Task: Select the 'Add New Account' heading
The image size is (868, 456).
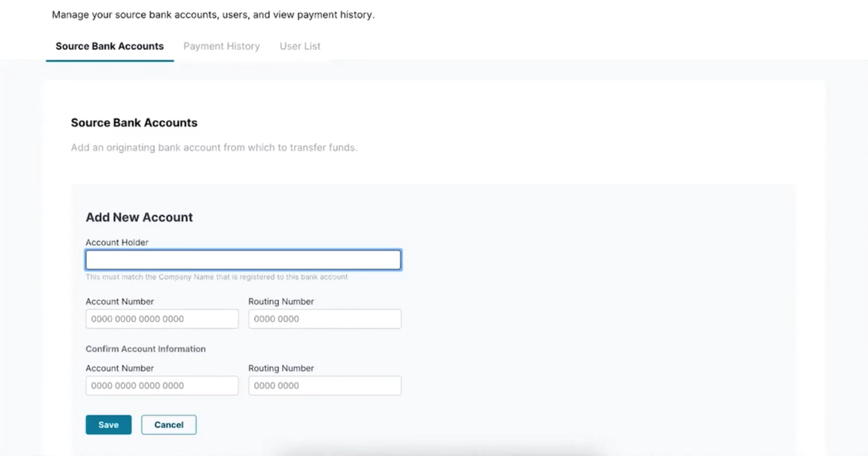Action: [139, 217]
